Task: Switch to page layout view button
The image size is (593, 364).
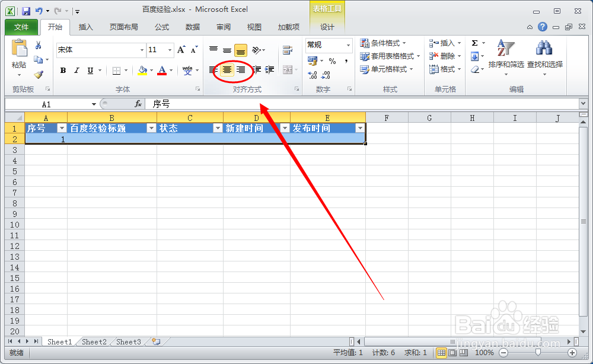Action: (x=452, y=353)
